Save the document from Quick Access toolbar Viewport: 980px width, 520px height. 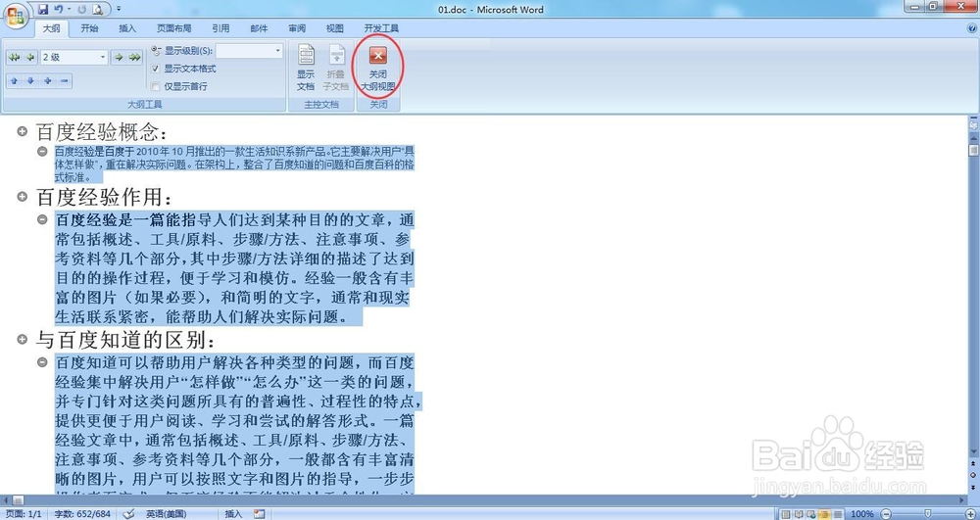click(43, 10)
